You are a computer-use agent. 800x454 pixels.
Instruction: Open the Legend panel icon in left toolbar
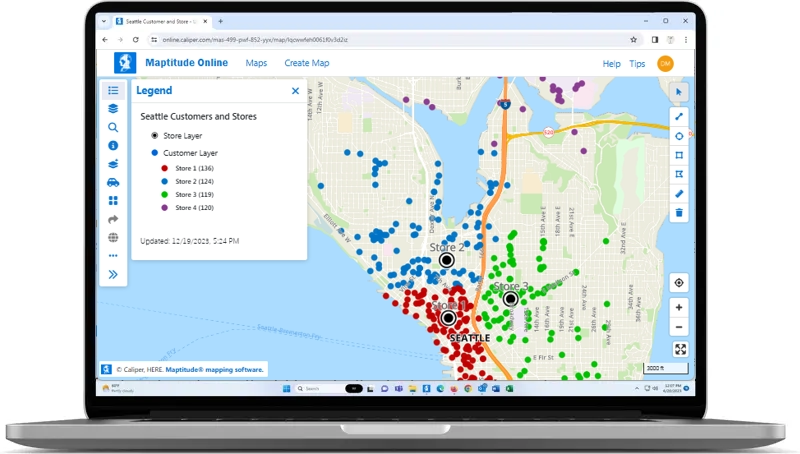point(113,91)
